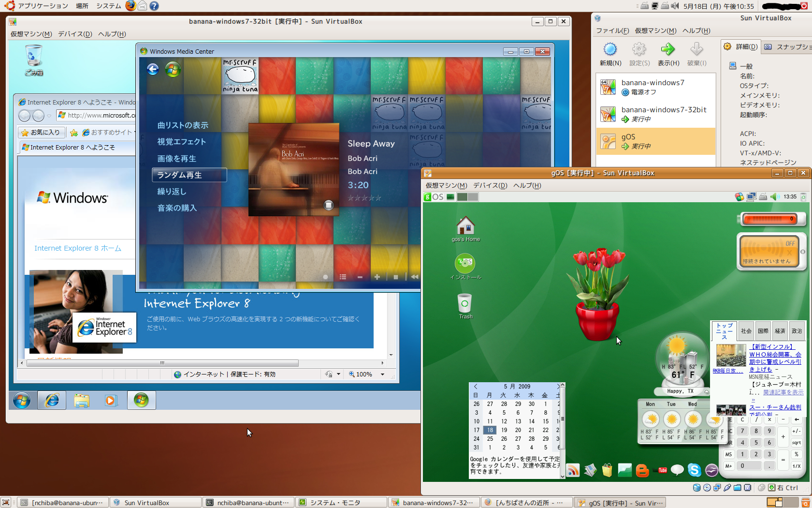This screenshot has height=508, width=812.
Task: Click the 表示(H) green arrow icon
Action: [668, 49]
